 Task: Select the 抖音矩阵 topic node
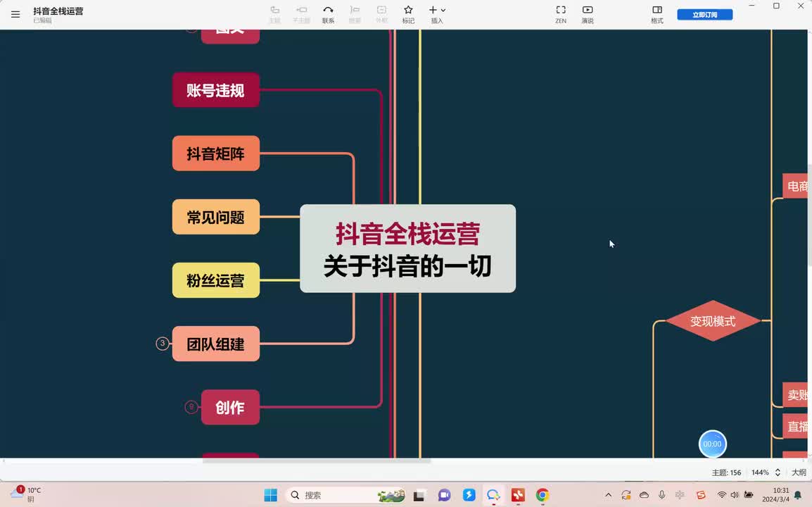tap(216, 154)
